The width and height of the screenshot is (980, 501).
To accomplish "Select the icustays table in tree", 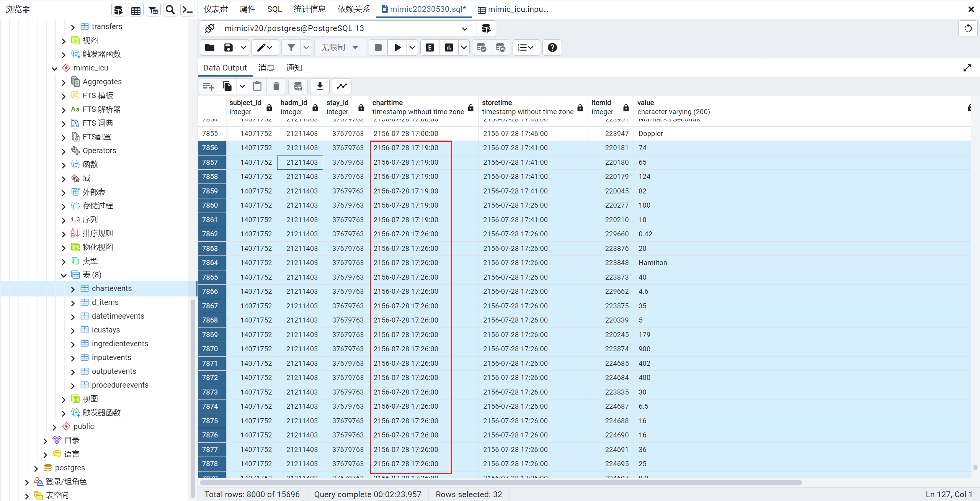I will [106, 330].
